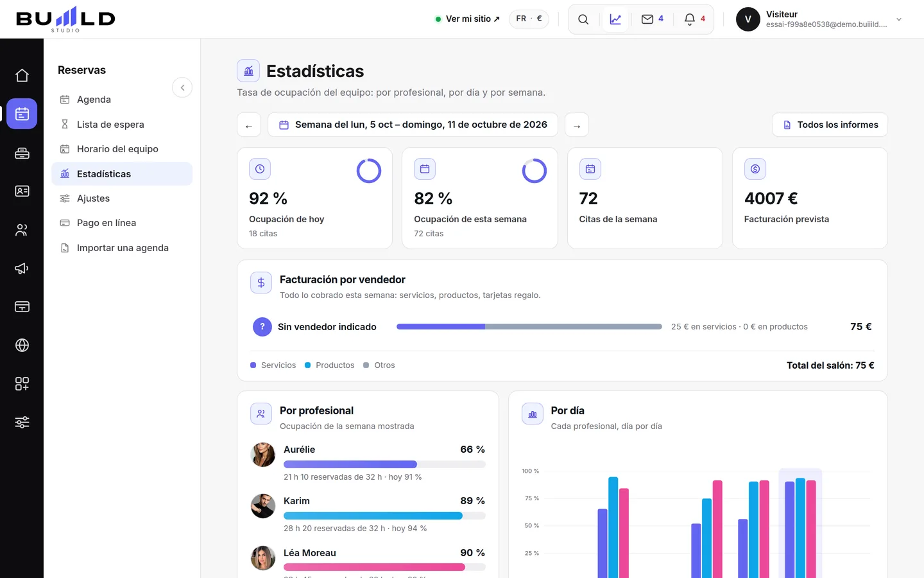Click Aurélie's occupancy progress bar
The height and width of the screenshot is (578, 924).
click(x=384, y=464)
